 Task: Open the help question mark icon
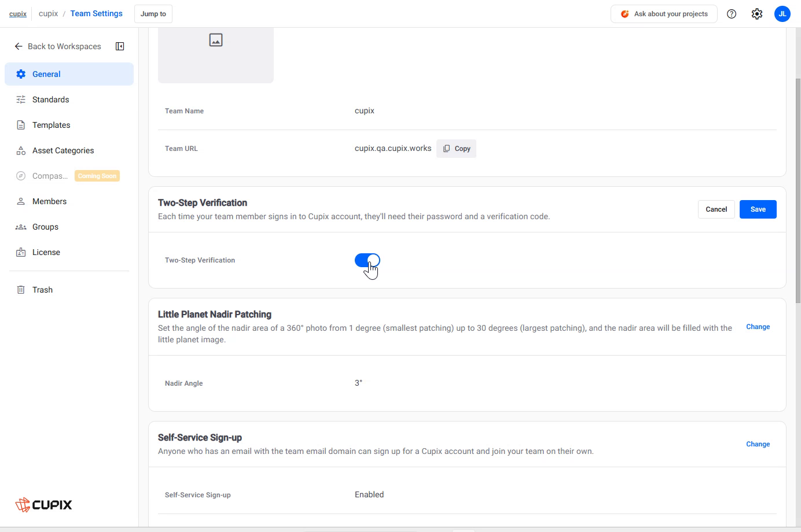(732, 14)
